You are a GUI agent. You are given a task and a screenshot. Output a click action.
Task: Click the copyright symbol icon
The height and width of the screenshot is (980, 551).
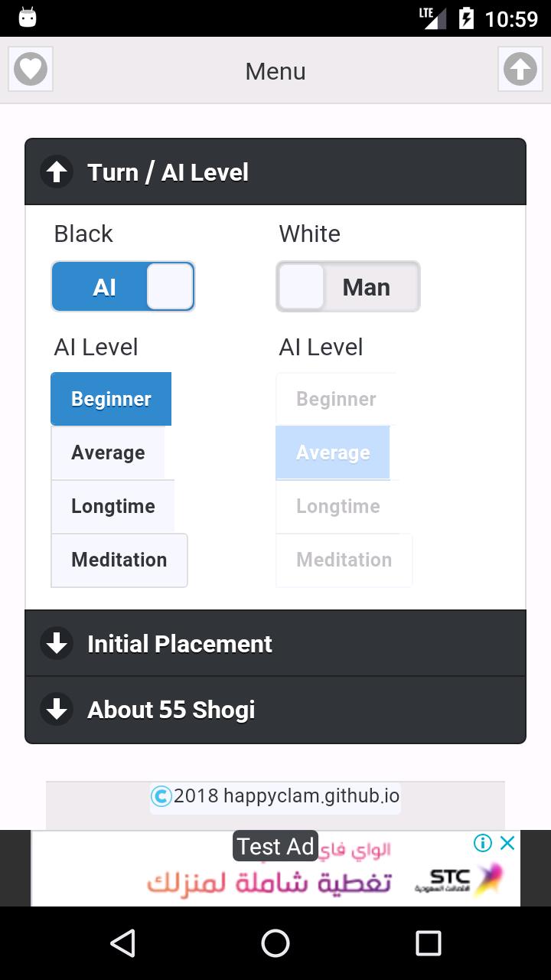coord(161,796)
